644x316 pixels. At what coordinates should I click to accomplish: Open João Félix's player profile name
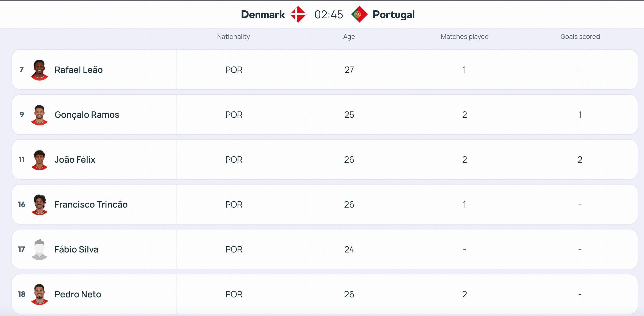75,160
